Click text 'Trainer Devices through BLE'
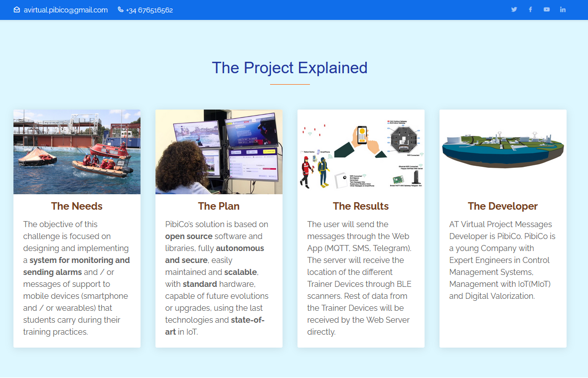Image resolution: width=588 pixels, height=378 pixels. pos(359,284)
